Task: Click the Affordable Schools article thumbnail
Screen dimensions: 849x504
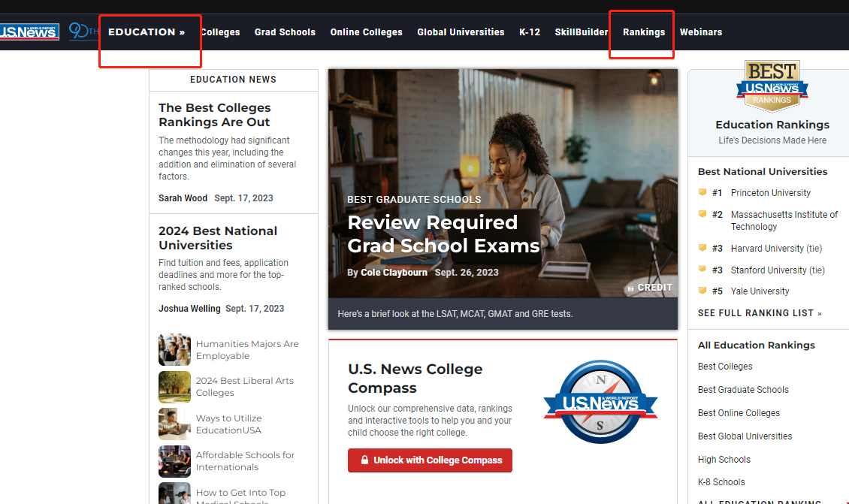Action: point(174,461)
